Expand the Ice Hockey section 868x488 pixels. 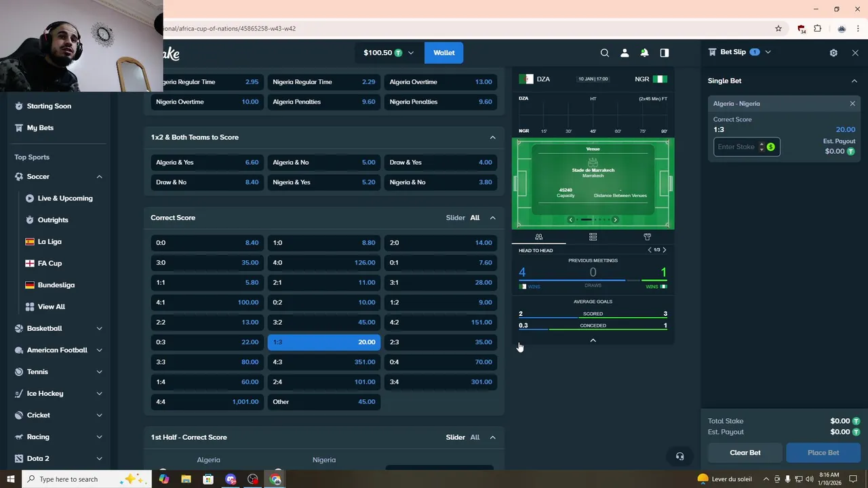tap(99, 393)
